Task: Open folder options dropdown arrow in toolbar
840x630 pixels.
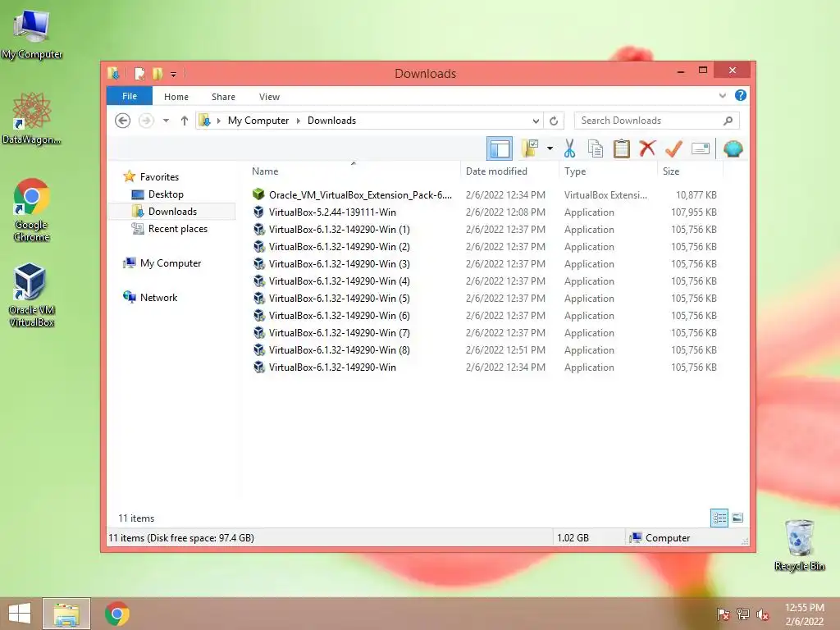Action: [x=550, y=148]
